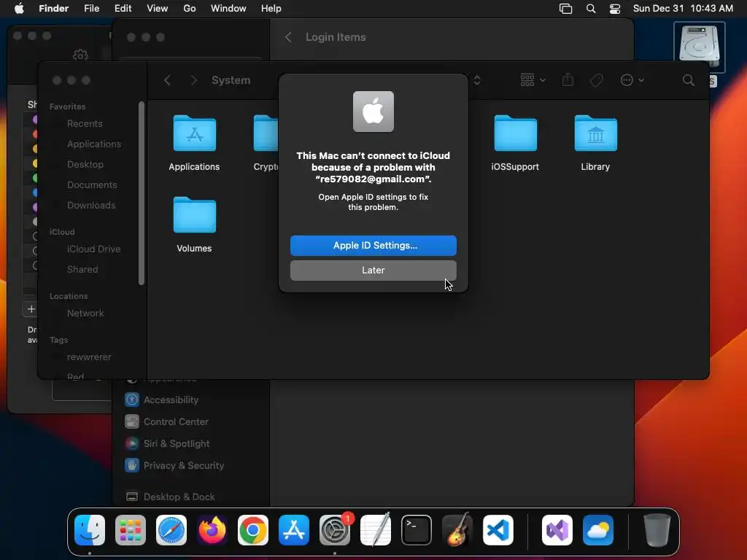Toggle the Finder view switcher arrows
This screenshot has width=747, height=560.
tap(477, 80)
